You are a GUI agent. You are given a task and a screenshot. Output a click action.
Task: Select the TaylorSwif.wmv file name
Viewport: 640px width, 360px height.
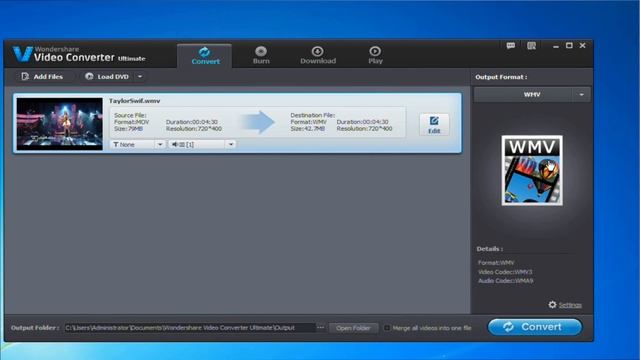134,101
